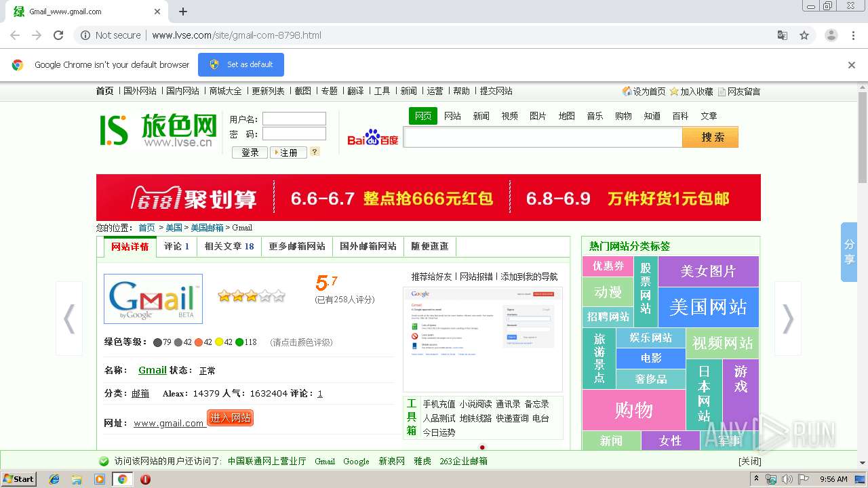868x488 pixels.
Task: Click the 进入网站 enter site button
Action: (230, 418)
